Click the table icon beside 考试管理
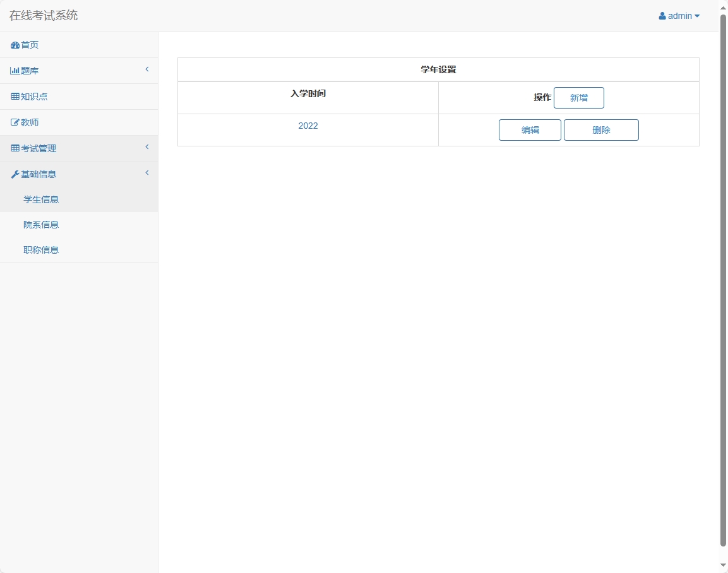This screenshot has width=728, height=573. tap(15, 148)
